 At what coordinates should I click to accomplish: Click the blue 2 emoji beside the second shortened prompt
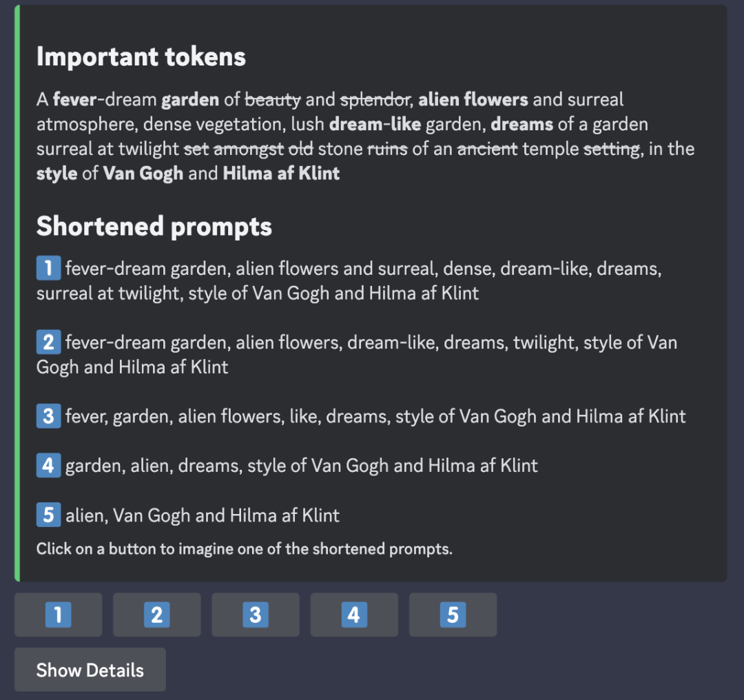pyautogui.click(x=48, y=342)
